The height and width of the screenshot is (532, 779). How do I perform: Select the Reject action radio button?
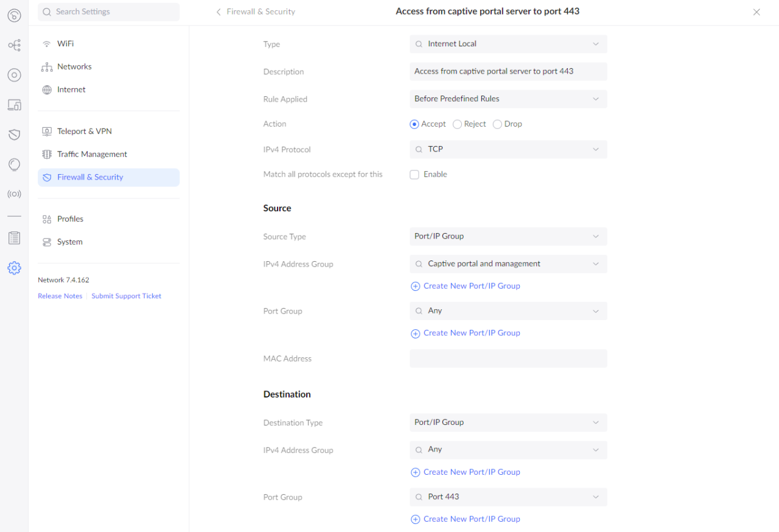coord(457,124)
